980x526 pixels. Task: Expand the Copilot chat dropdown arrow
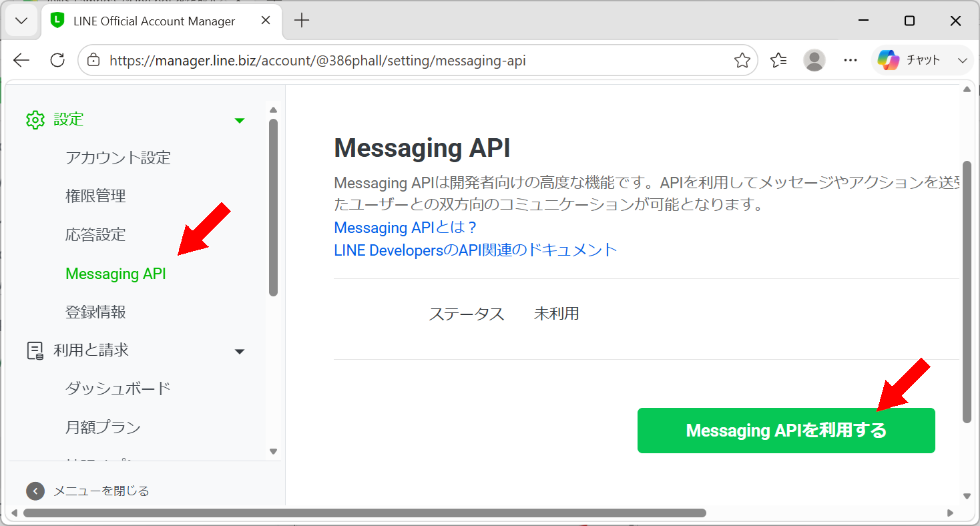pyautogui.click(x=962, y=60)
